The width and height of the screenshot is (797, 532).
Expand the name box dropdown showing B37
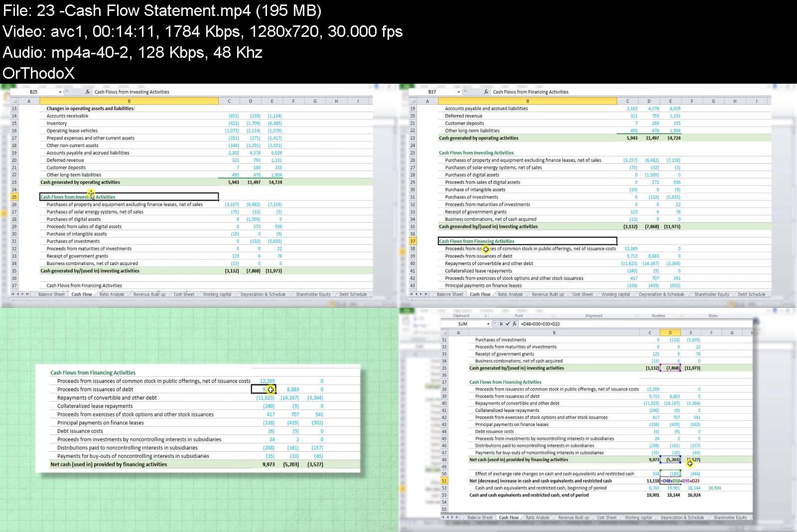[x=459, y=92]
